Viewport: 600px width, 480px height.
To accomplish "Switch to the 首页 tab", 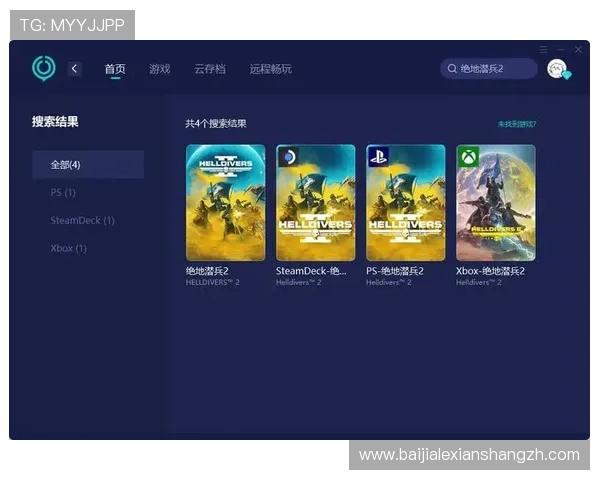I will tap(115, 69).
